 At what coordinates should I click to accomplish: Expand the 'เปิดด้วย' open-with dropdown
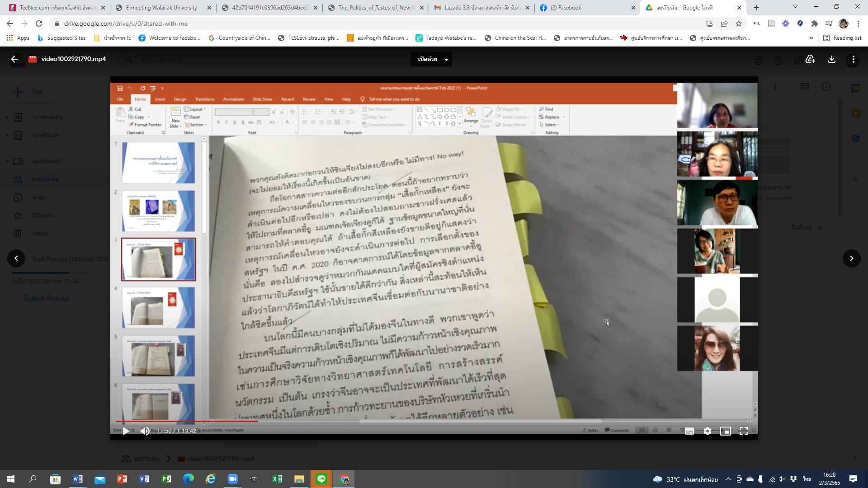(431, 59)
